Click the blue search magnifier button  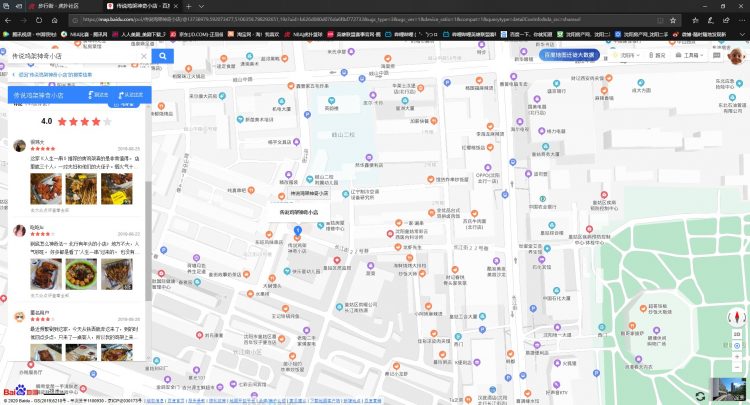coord(163,56)
